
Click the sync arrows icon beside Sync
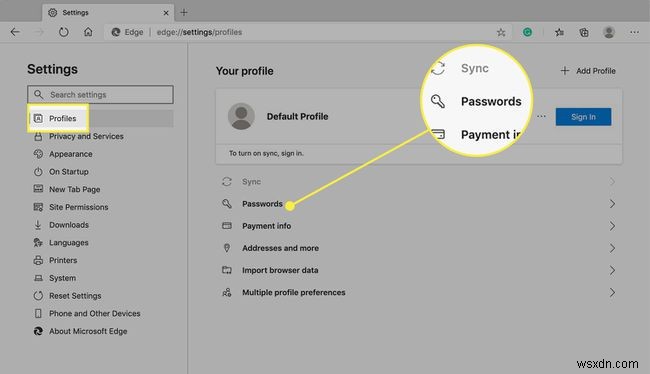click(227, 182)
